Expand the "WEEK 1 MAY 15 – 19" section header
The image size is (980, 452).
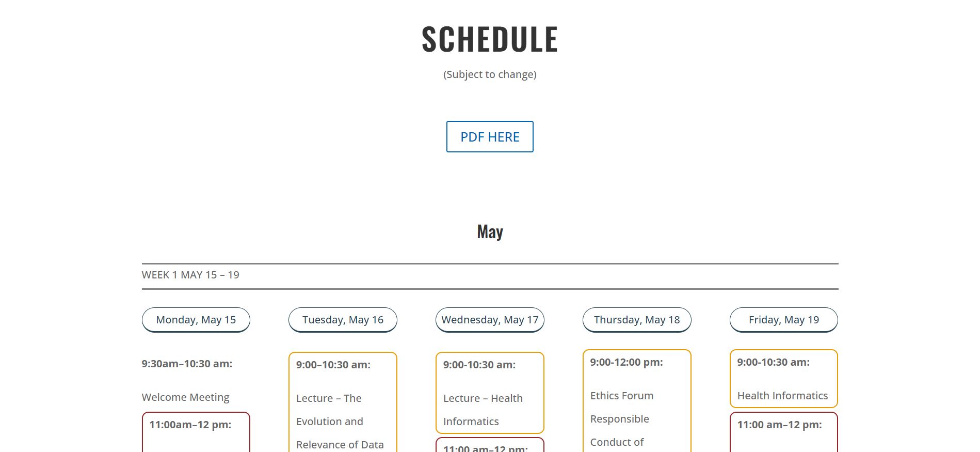point(190,275)
